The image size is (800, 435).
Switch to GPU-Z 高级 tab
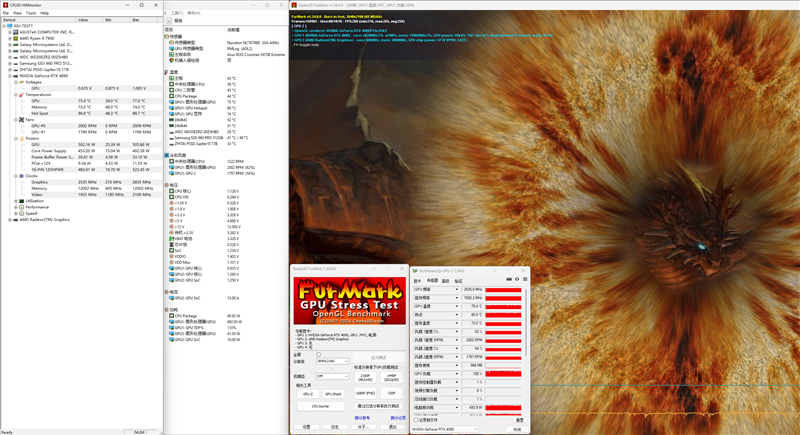tap(445, 281)
